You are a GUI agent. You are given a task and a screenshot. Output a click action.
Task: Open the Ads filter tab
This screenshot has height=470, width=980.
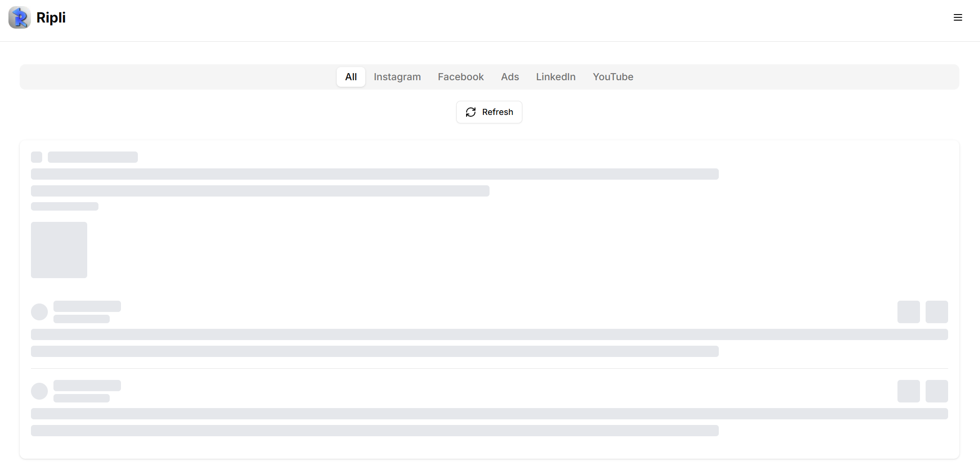point(510,76)
